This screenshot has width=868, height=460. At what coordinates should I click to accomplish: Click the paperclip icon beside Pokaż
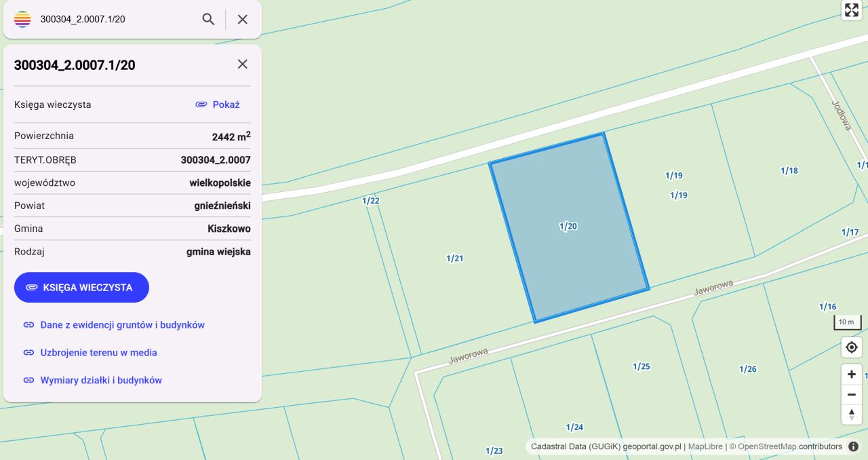pyautogui.click(x=201, y=104)
